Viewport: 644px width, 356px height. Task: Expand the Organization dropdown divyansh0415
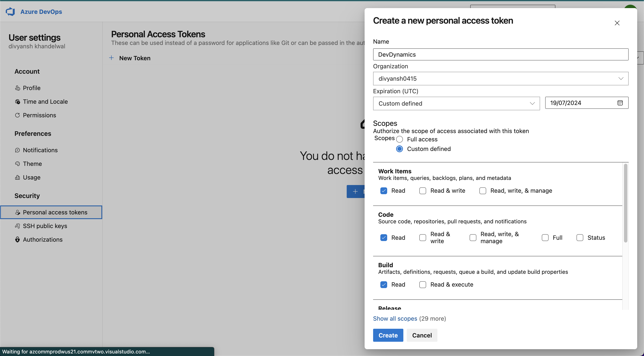(500, 79)
